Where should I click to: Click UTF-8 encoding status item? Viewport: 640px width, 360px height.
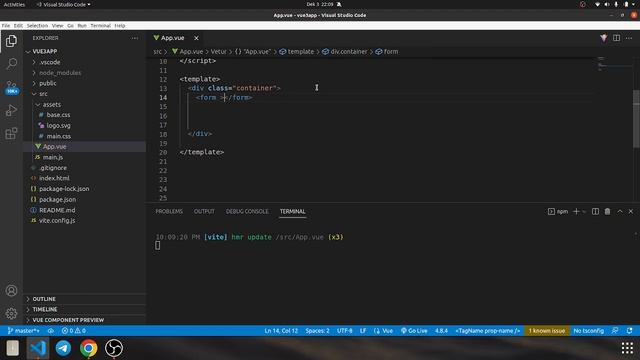pyautogui.click(x=344, y=331)
